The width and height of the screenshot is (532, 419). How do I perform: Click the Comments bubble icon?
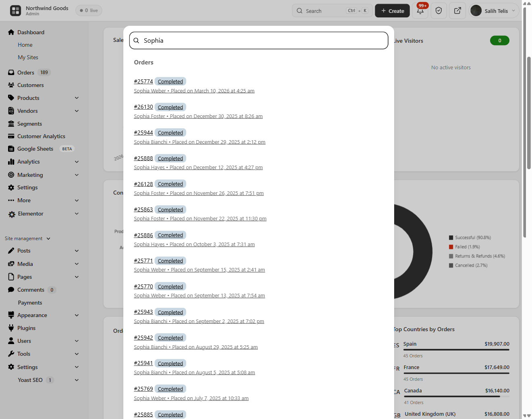point(11,290)
